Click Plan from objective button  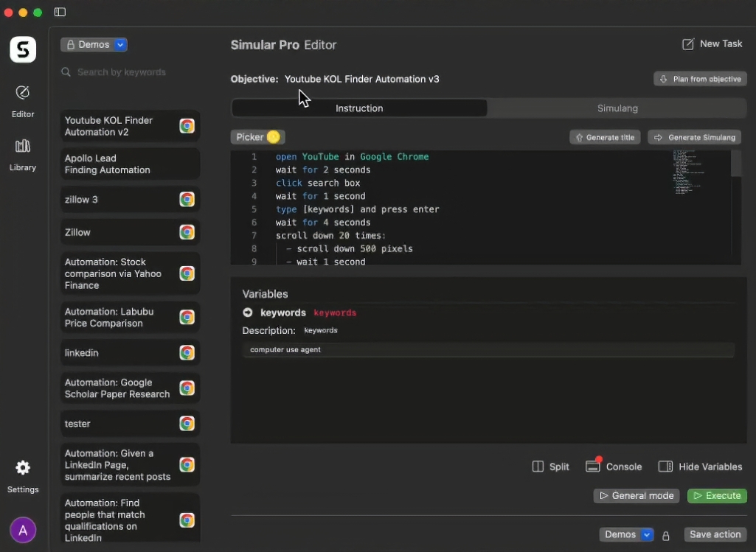tap(700, 79)
